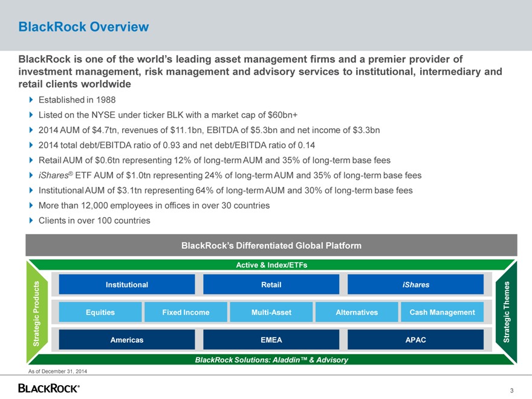
Task: Select the Equities asset class box
Action: pos(100,313)
